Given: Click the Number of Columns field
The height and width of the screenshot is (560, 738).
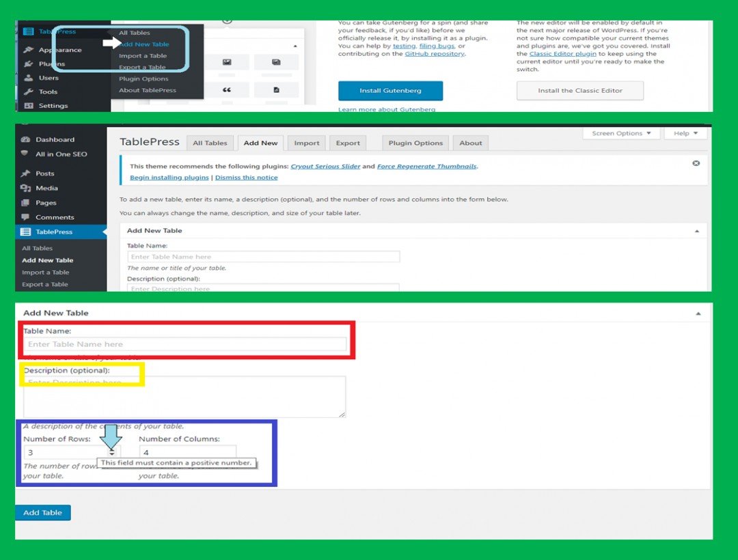Looking at the screenshot, I should point(188,452).
